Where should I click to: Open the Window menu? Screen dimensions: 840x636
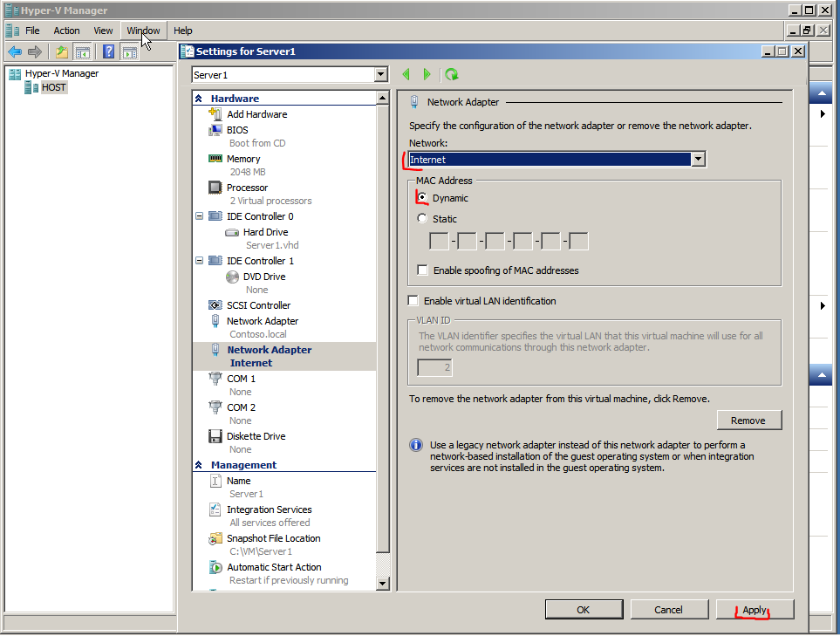coord(143,31)
